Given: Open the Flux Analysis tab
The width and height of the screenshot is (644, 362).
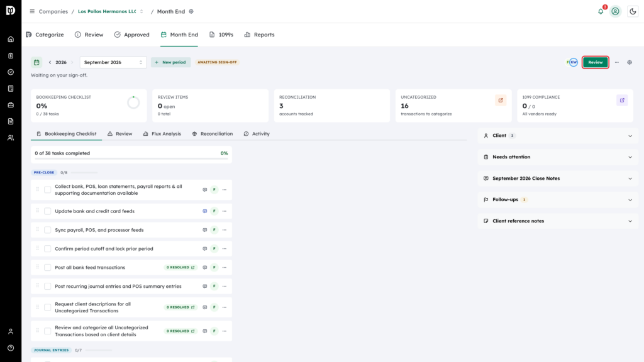Looking at the screenshot, I should pyautogui.click(x=162, y=134).
